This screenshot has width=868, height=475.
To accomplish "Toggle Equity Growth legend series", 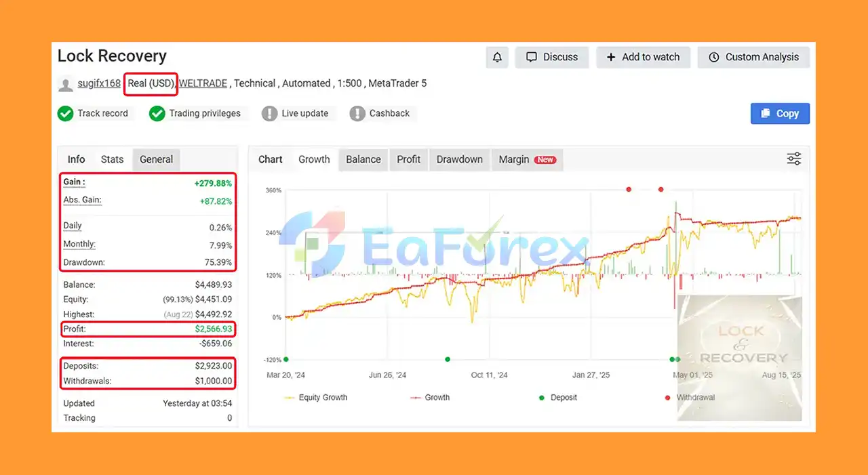I will pyautogui.click(x=315, y=398).
